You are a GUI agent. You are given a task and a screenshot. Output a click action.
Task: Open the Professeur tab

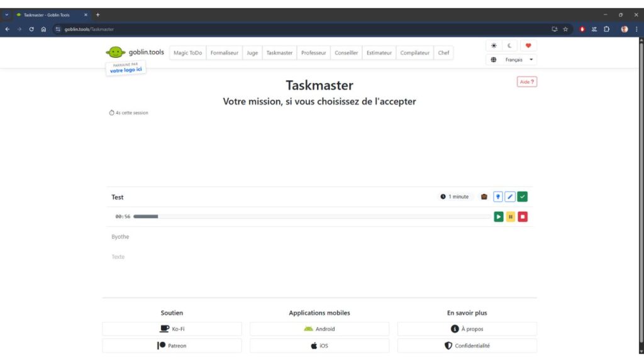pyautogui.click(x=313, y=53)
